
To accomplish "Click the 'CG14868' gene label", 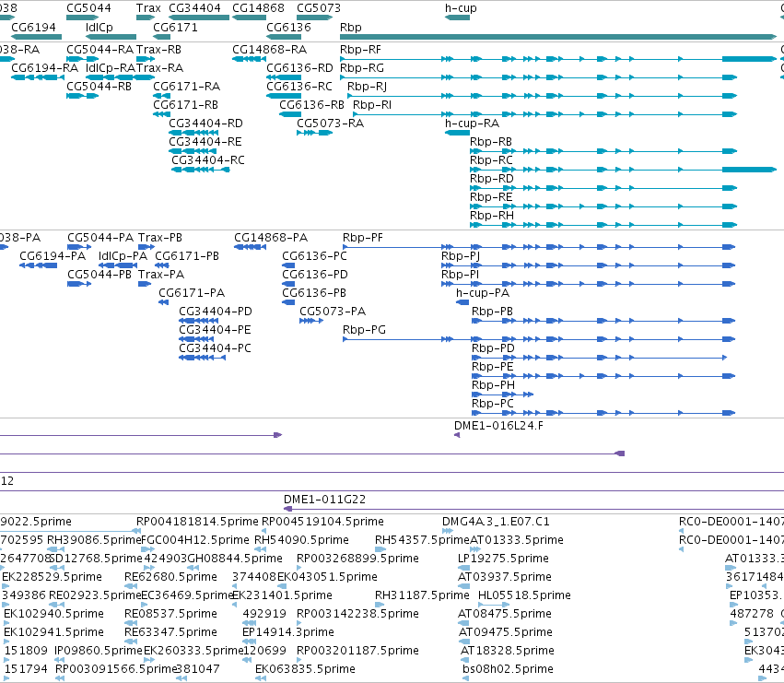I will coord(258,8).
